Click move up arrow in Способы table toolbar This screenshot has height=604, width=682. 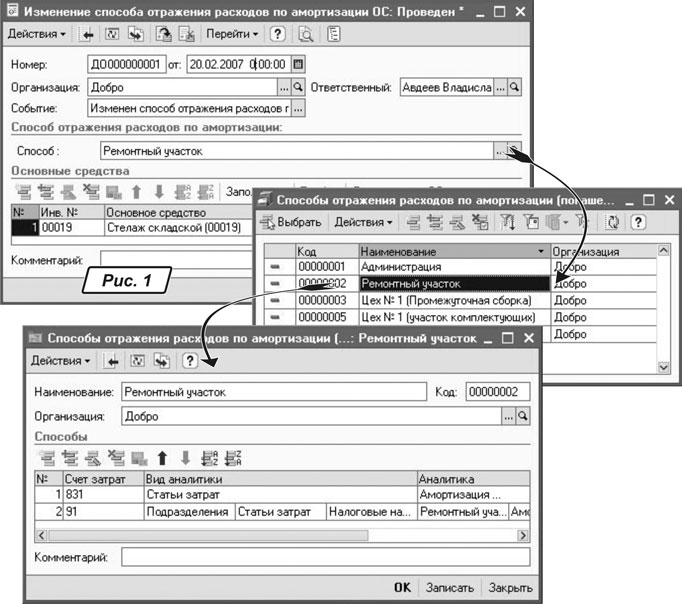pos(161,458)
